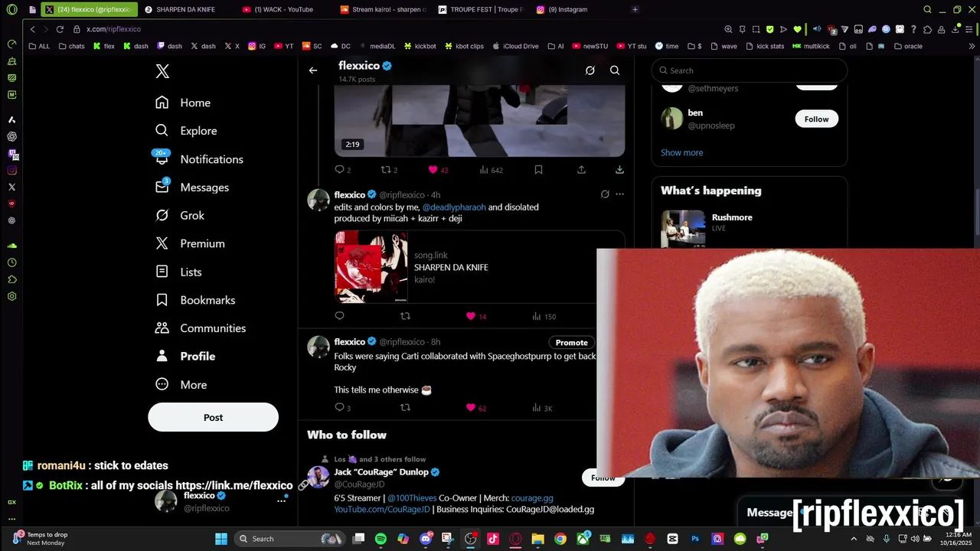Unlike the video post with 43 likes
The image size is (980, 551).
tap(438, 170)
